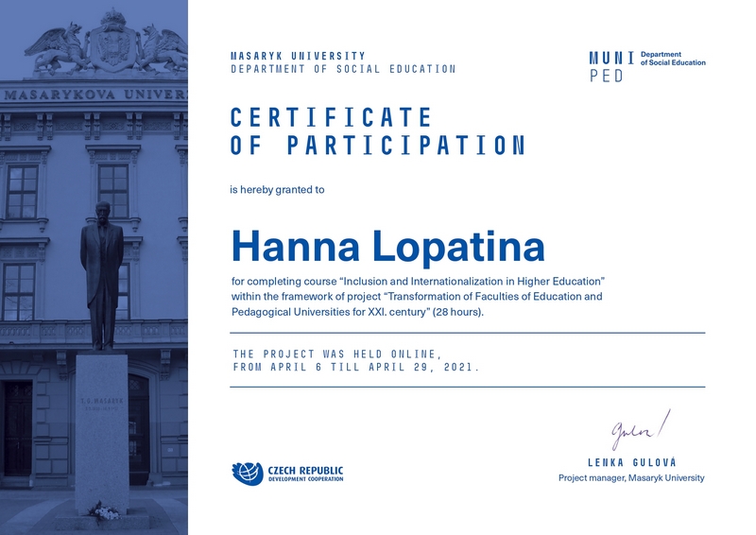This screenshot has width=756, height=535.
Task: Click 'MASARYKOVA UNIVER' inscription on the building
Action: click(95, 95)
